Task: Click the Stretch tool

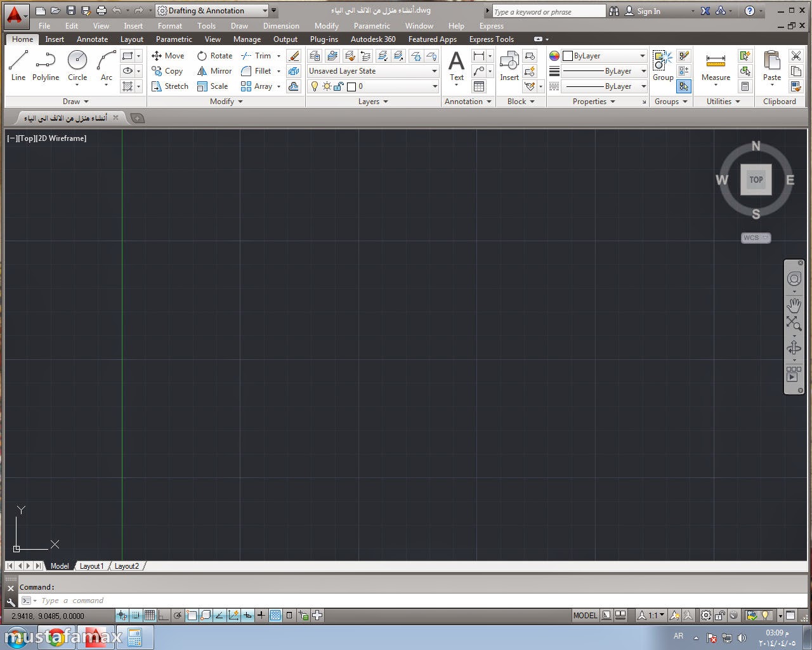Action: [x=170, y=86]
